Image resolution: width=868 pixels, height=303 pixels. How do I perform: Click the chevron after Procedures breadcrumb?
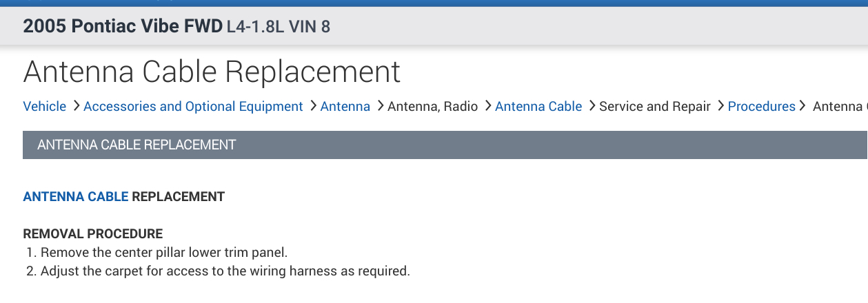(x=802, y=107)
